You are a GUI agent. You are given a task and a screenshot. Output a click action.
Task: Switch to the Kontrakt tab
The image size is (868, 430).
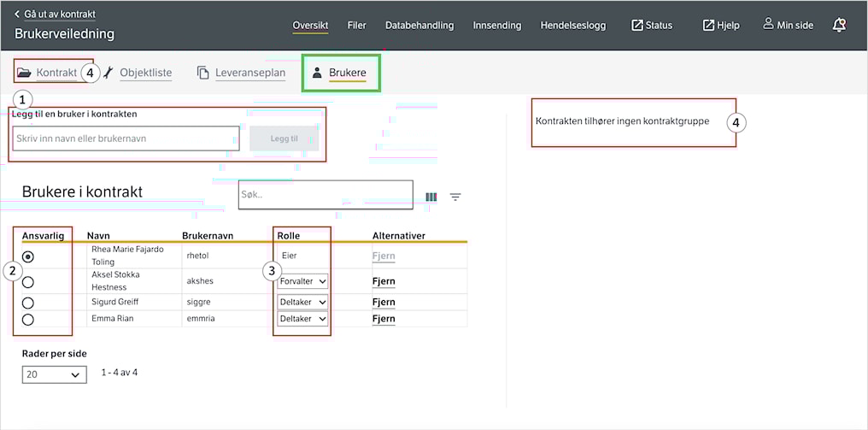coord(56,73)
